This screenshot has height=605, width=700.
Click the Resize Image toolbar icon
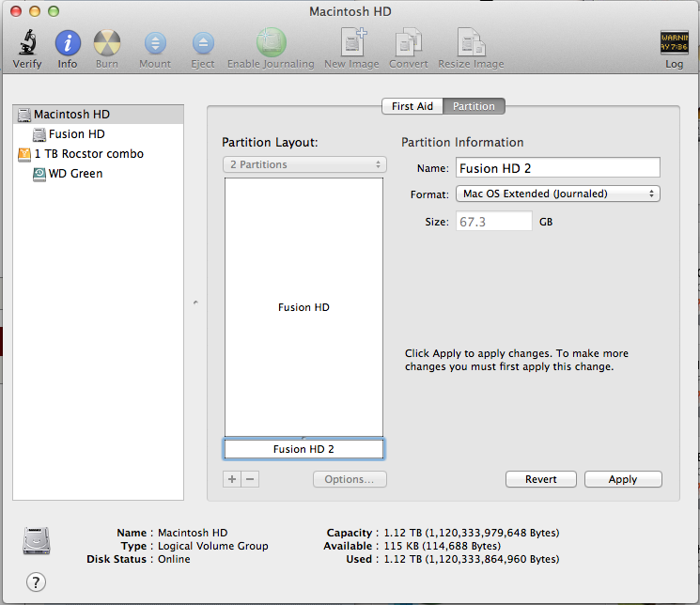(471, 42)
